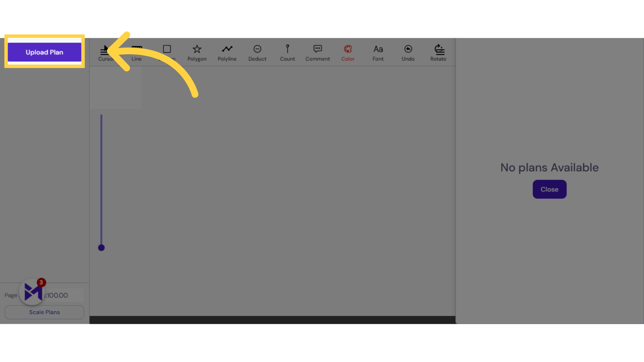Select the Color tool
This screenshot has width=644, height=362.
point(347,52)
